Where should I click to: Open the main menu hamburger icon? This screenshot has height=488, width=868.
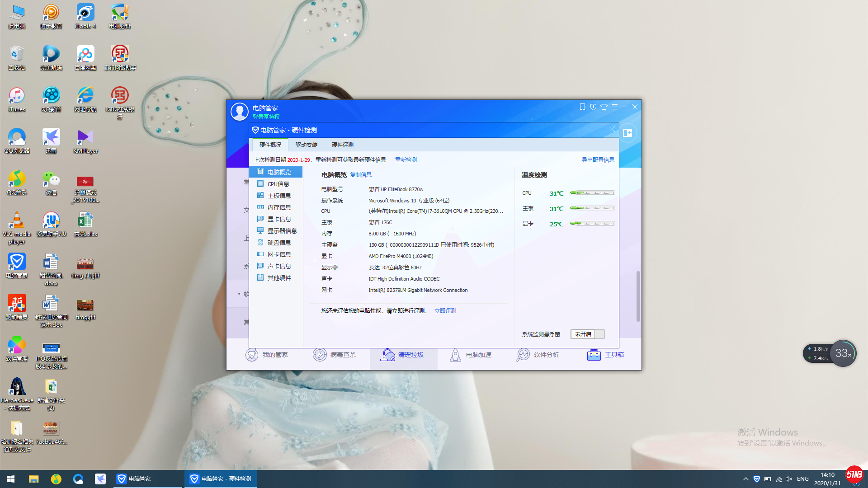click(x=615, y=107)
